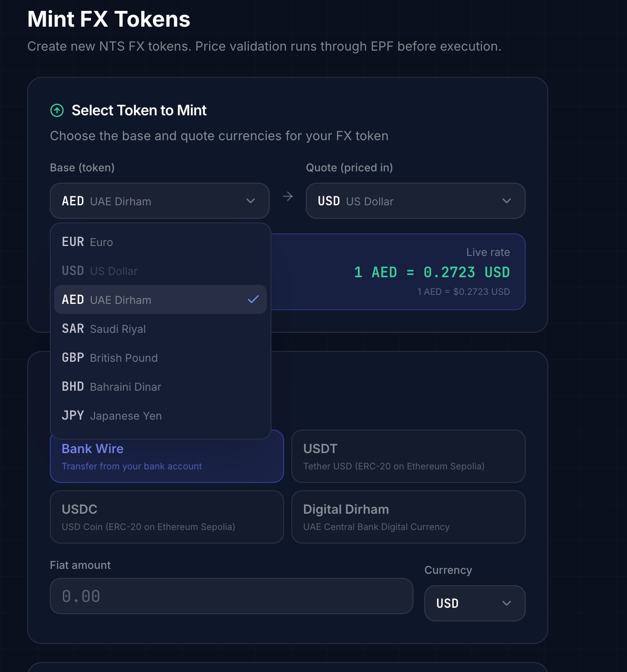
Task: Select SAR Saudi Riyal option
Action: point(160,329)
